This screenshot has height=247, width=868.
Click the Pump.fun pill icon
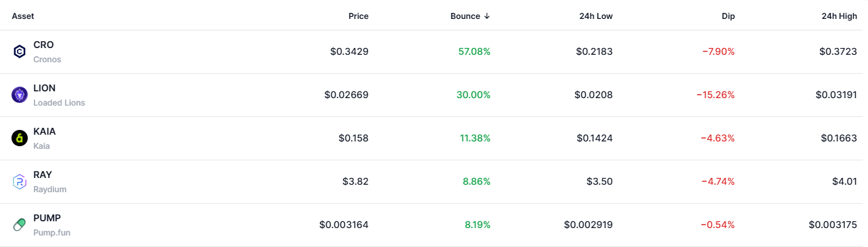click(x=20, y=225)
